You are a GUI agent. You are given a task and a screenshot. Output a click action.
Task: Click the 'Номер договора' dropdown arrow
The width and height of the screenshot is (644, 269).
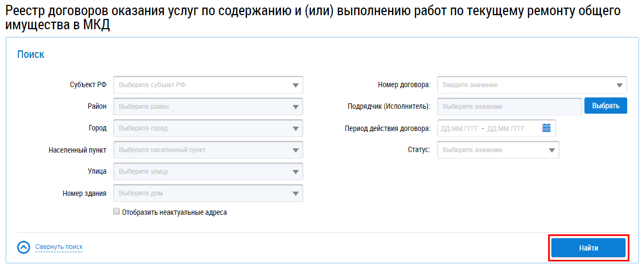click(x=619, y=85)
